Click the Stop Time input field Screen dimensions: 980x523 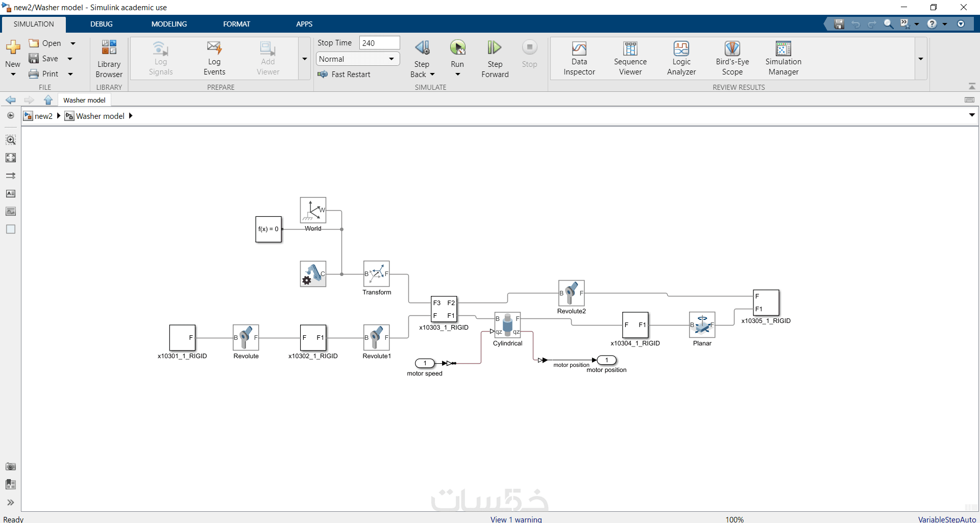pos(379,43)
